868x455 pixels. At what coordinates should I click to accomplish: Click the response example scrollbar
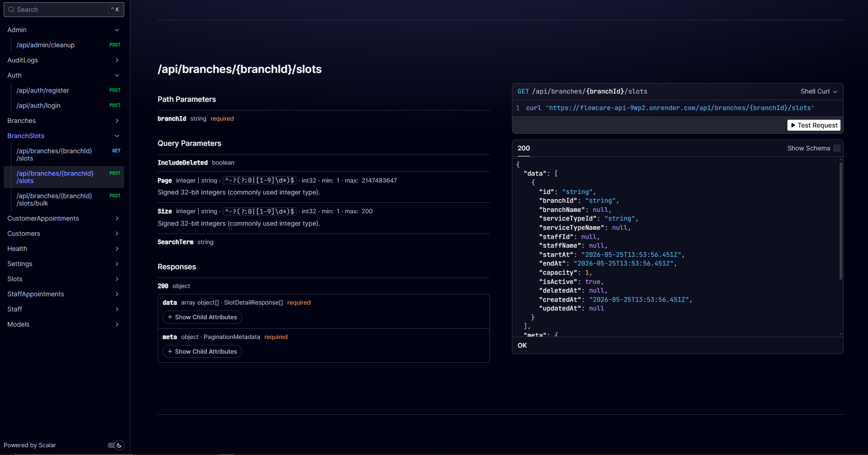pos(841,221)
